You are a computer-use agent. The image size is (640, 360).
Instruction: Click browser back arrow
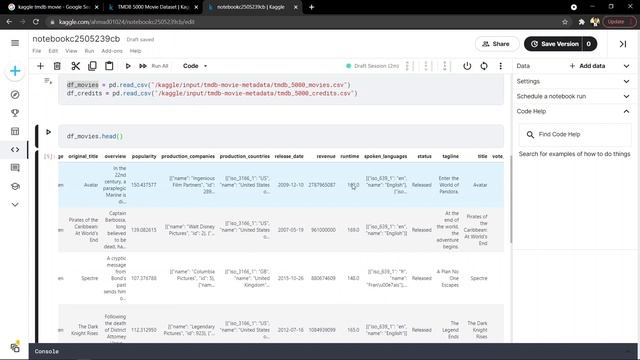(x=9, y=22)
